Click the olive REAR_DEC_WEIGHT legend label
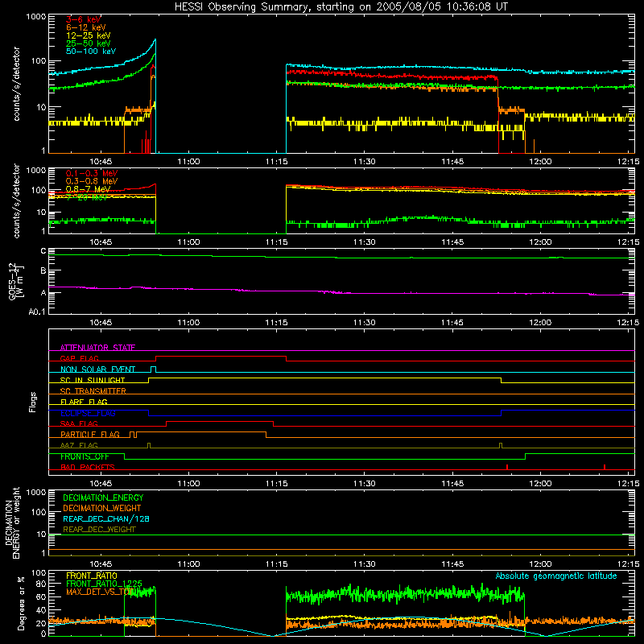 click(99, 530)
